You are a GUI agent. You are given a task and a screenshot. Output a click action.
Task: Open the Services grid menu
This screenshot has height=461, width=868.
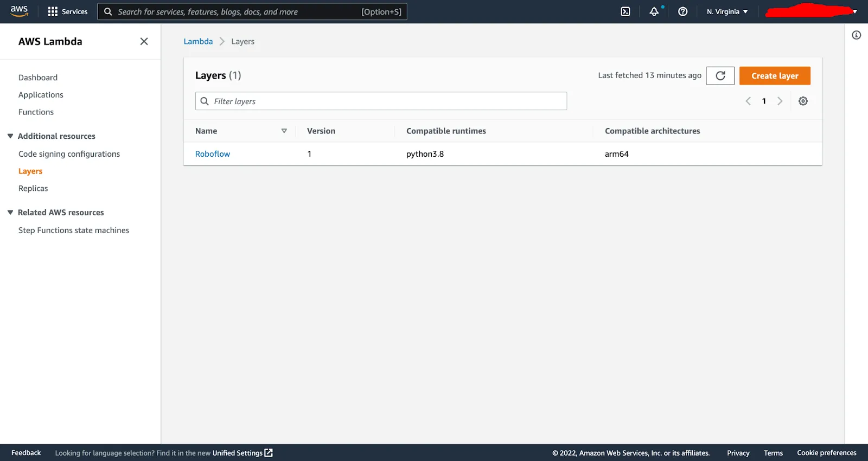coord(68,11)
